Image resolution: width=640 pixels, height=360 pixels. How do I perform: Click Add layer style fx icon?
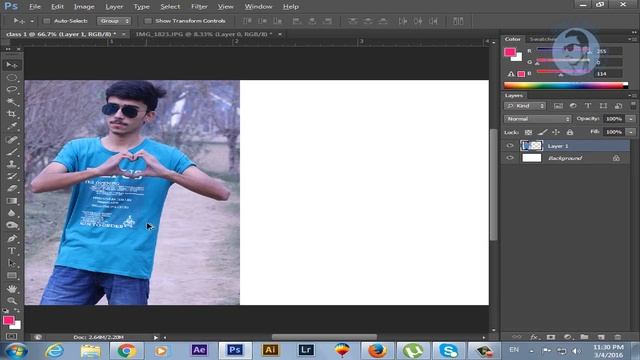coord(534,337)
